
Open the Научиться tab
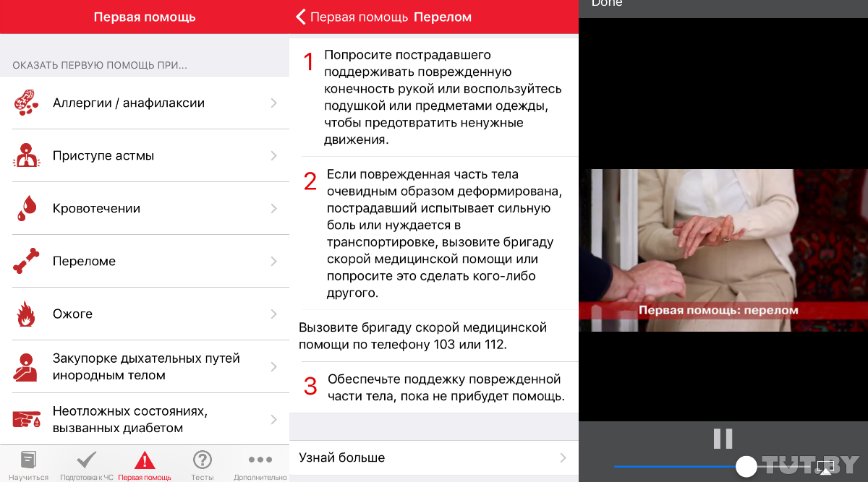[29, 465]
